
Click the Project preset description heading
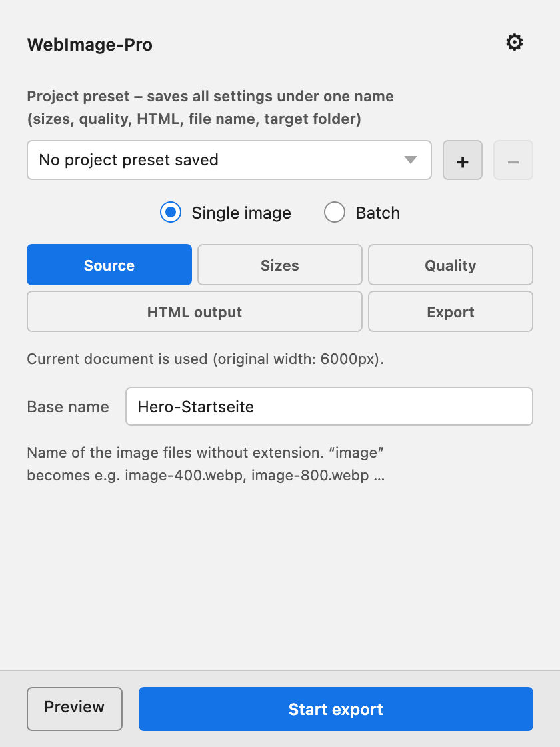tap(211, 107)
